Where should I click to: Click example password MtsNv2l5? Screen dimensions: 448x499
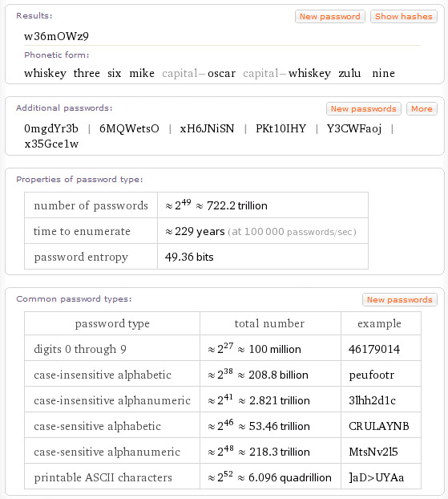[373, 452]
